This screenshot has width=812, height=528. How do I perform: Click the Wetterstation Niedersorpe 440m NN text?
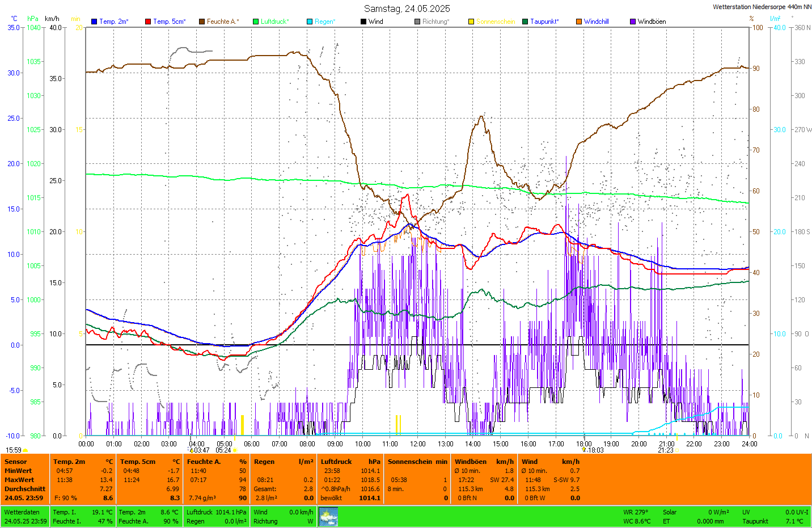click(762, 7)
